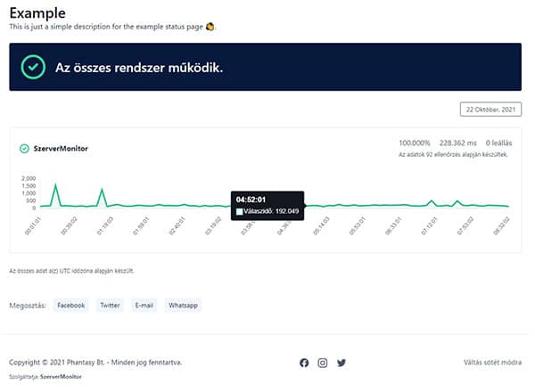The height and width of the screenshot is (392, 535).
Task: Click the green check icon beside SzerverMonitor
Action: (x=24, y=149)
